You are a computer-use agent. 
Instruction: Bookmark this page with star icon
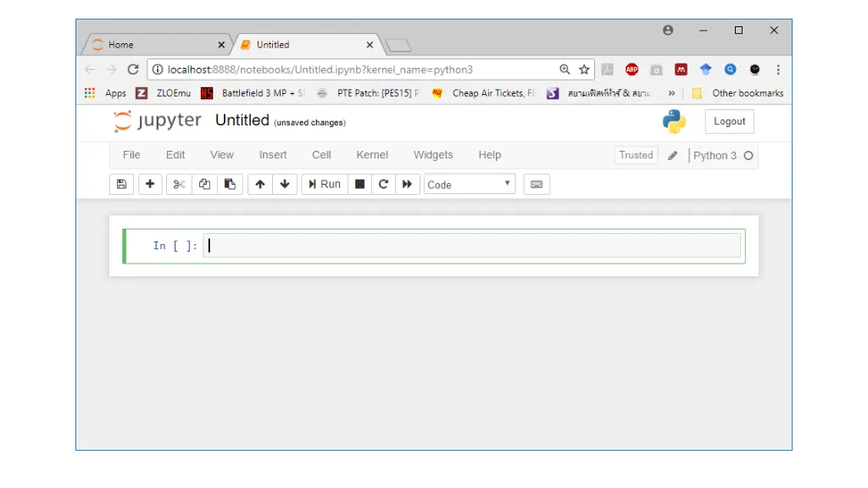[x=584, y=69]
